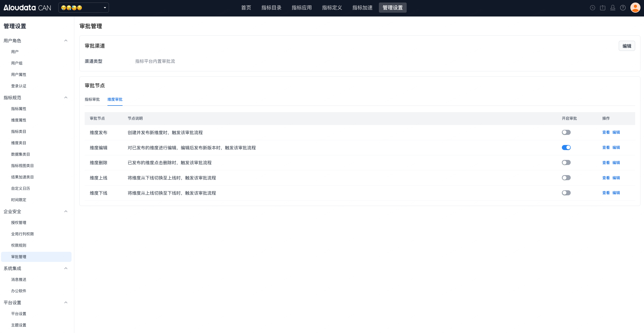The width and height of the screenshot is (644, 333).
Task: Open 指标定义 in top navigation
Action: pos(332,8)
